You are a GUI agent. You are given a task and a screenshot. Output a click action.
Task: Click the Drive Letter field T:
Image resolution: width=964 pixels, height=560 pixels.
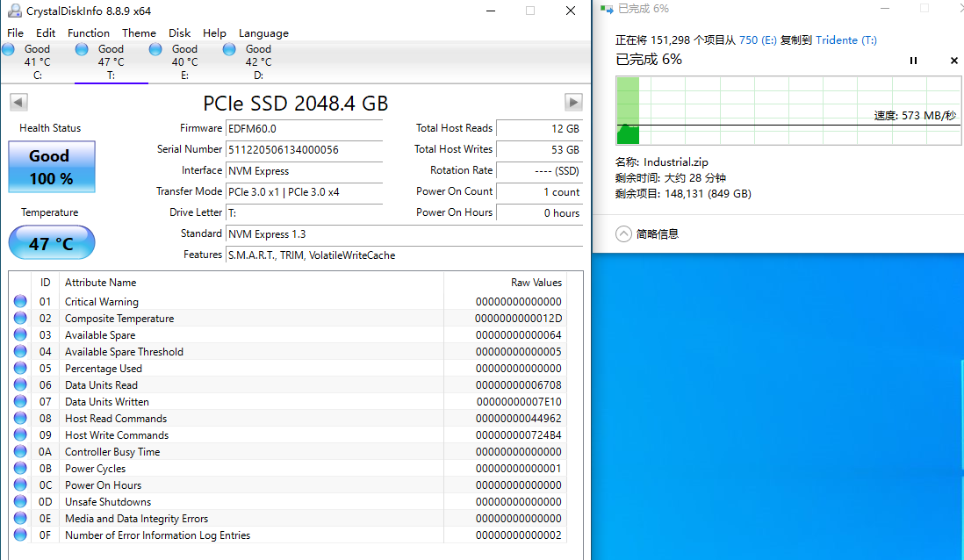pos(305,212)
